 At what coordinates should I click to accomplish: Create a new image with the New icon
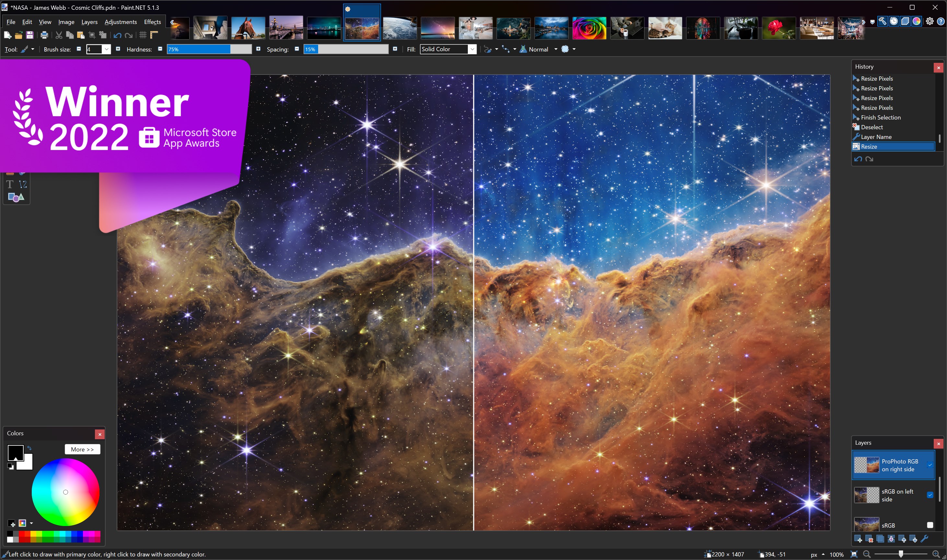point(7,35)
